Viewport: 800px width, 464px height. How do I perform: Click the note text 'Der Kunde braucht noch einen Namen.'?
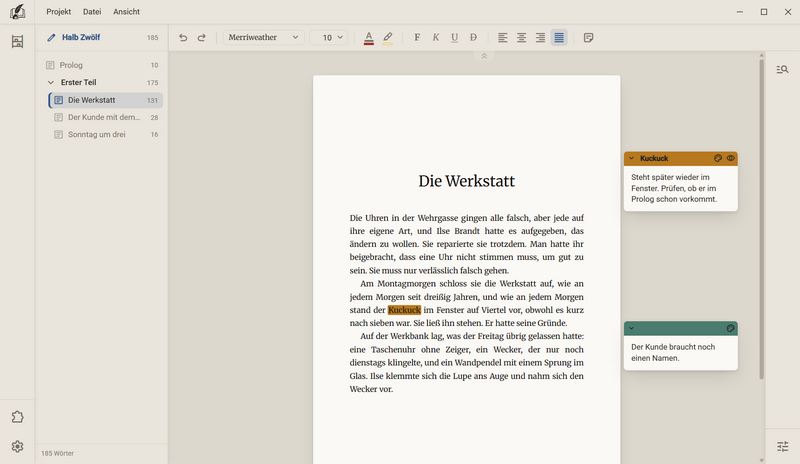coord(673,352)
